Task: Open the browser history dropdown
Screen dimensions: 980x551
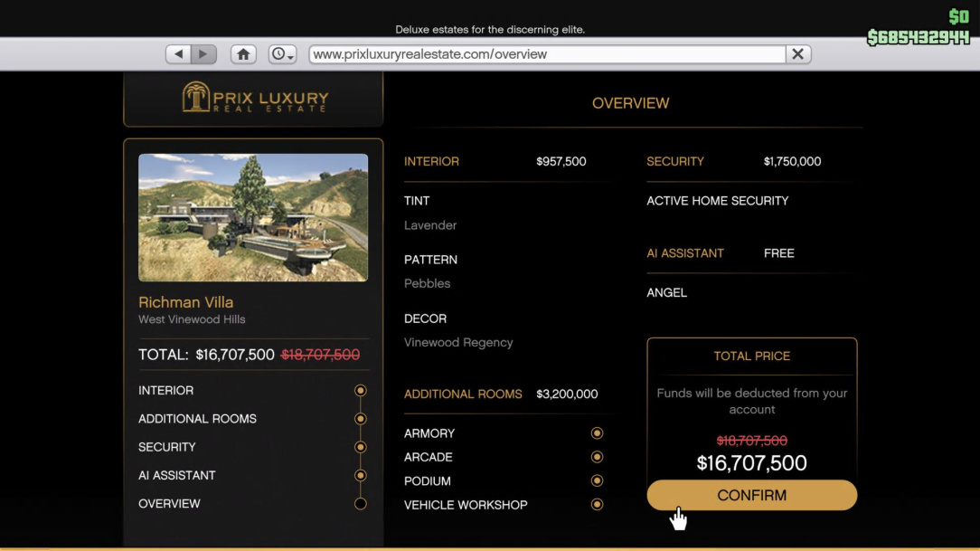Action: click(x=282, y=54)
